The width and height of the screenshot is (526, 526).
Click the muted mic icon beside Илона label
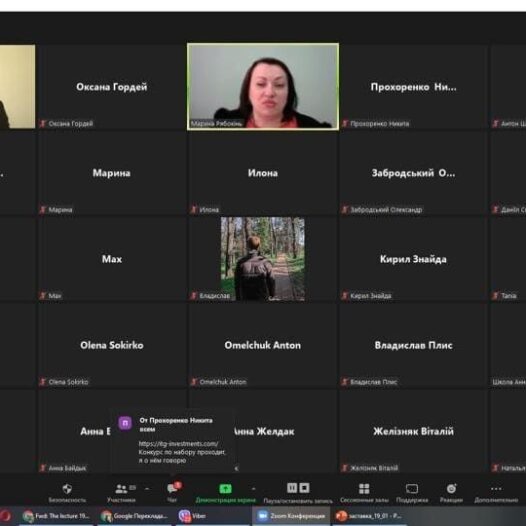[x=194, y=210]
